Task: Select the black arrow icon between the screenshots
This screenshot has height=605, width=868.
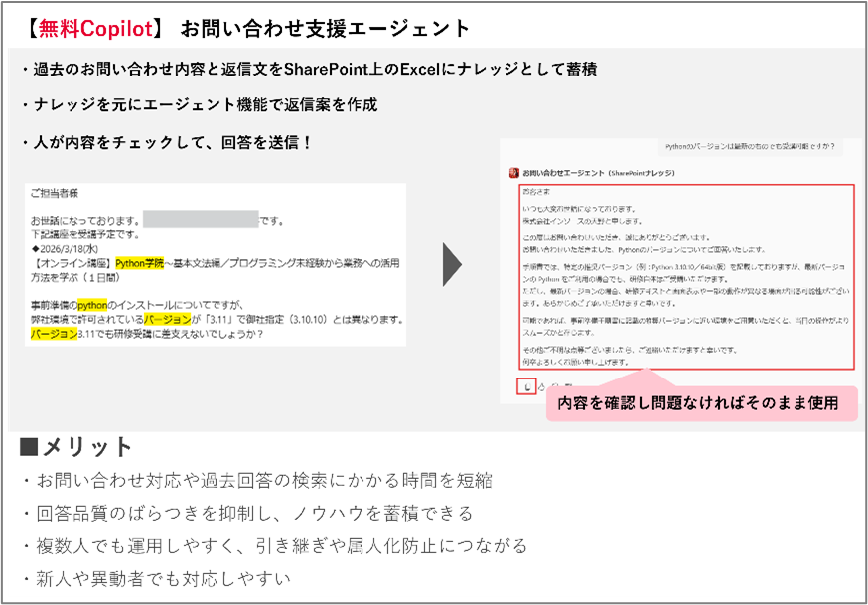Action: [x=452, y=266]
